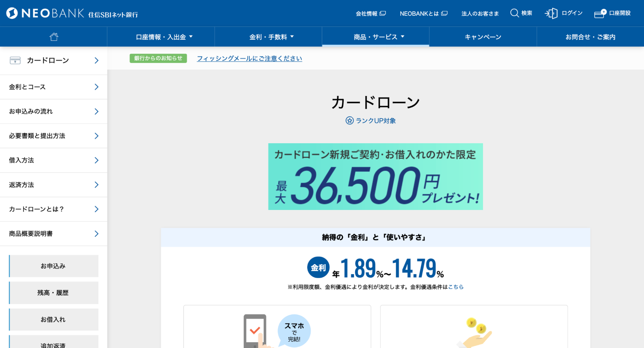Expand the 商品・サービス dropdown menu
The image size is (644, 348).
379,37
